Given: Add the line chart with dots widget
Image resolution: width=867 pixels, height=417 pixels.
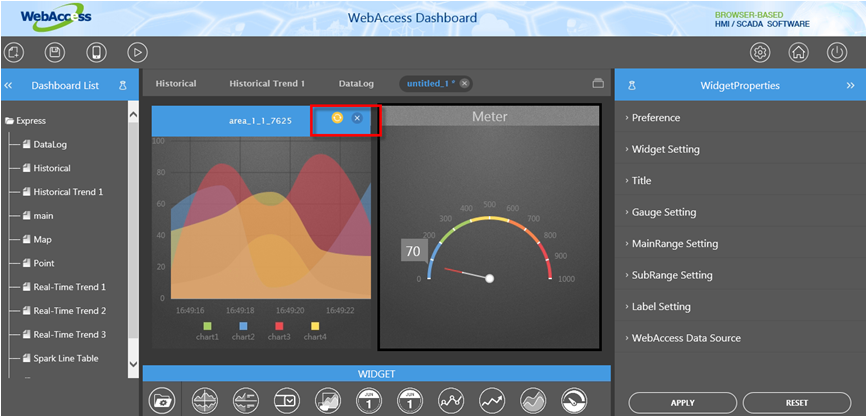Looking at the screenshot, I should click(451, 399).
